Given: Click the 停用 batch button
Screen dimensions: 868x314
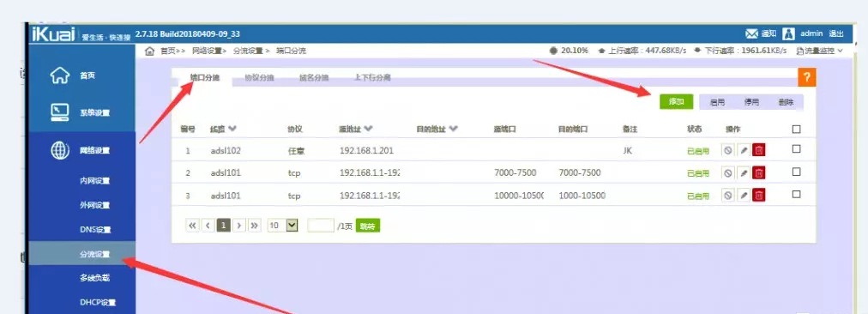Looking at the screenshot, I should click(751, 102).
